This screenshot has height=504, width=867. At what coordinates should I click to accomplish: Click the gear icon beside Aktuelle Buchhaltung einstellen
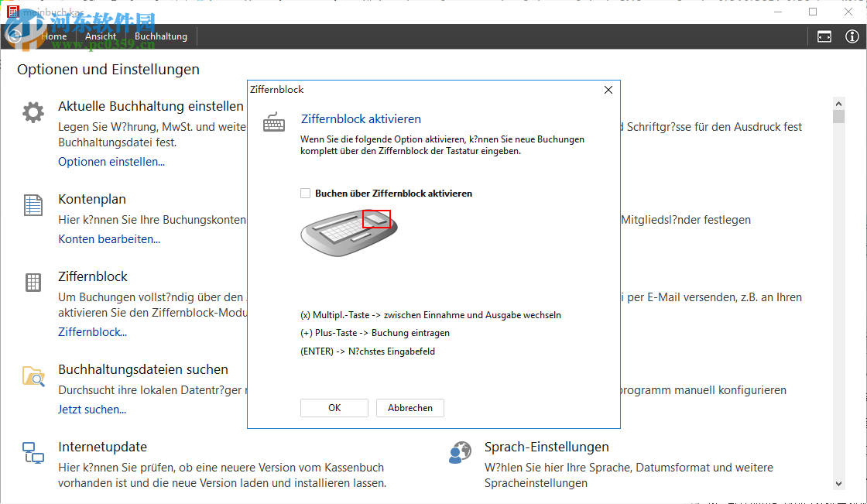(x=33, y=113)
